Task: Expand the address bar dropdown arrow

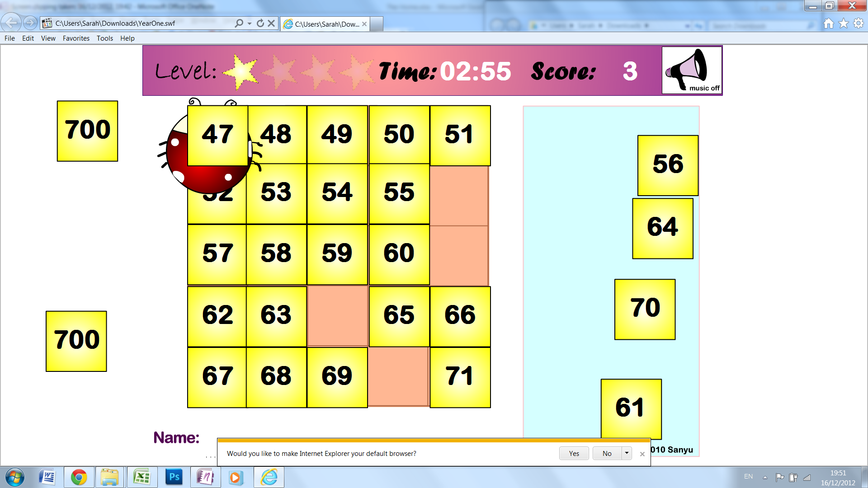Action: pyautogui.click(x=250, y=23)
